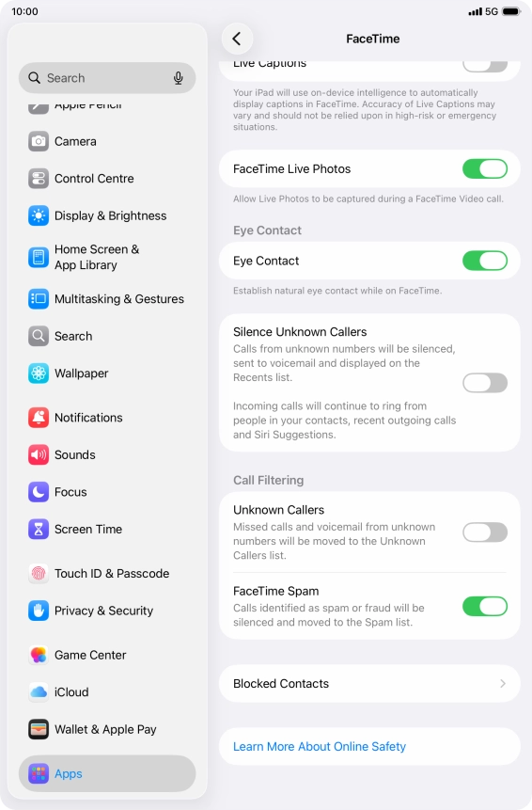Tap the Notifications bell icon
532x810 pixels.
tap(39, 418)
